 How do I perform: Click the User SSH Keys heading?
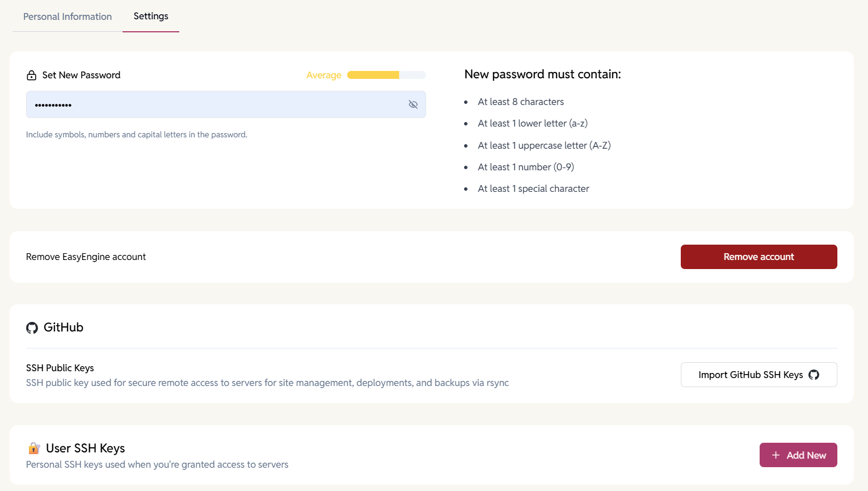click(x=85, y=448)
